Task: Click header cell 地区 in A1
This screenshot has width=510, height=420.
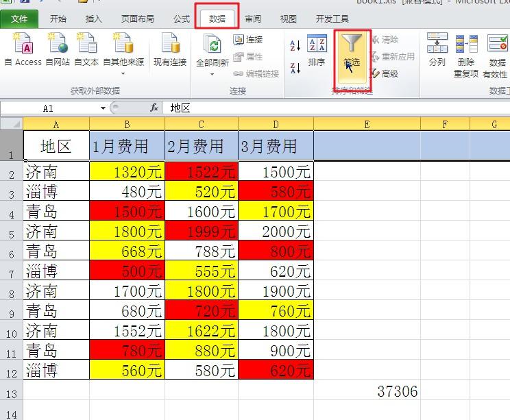Action: click(56, 146)
